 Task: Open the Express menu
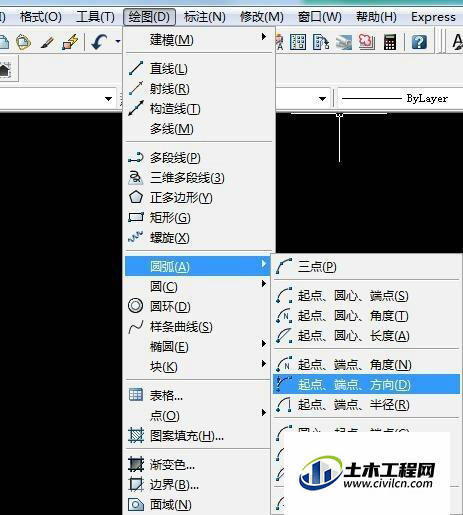(433, 17)
